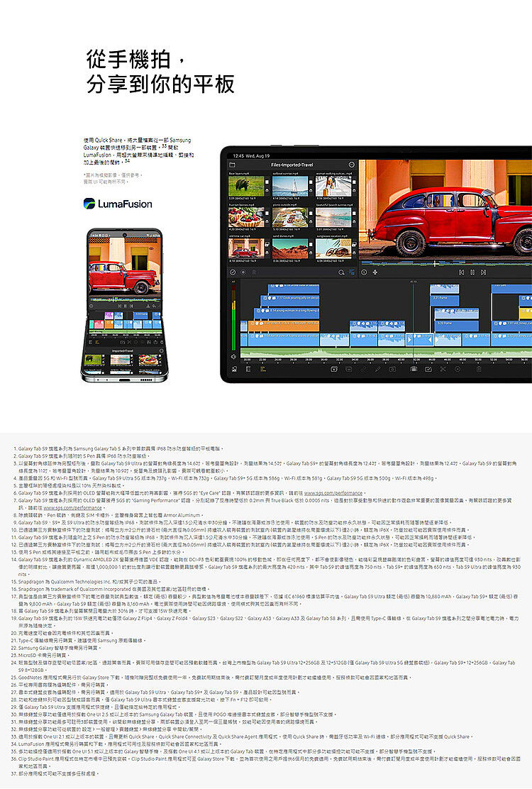This screenshot has width=532, height=789.
Task: Jump to the previous edit in tablet preview
Action: [462, 272]
